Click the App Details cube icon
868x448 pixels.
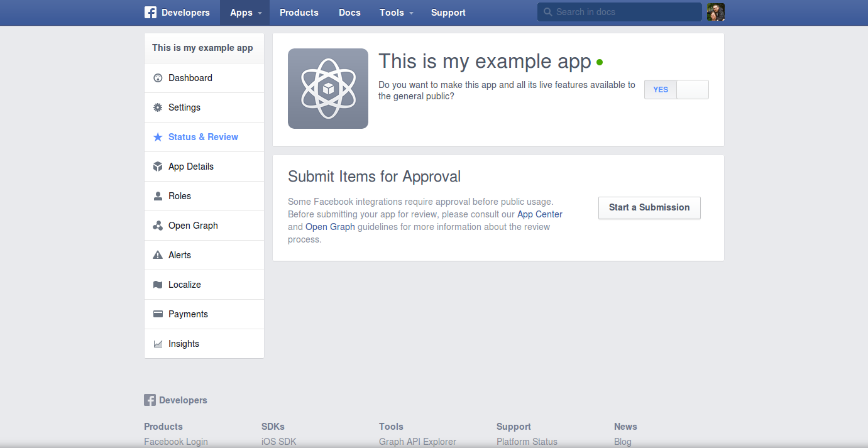click(x=158, y=167)
